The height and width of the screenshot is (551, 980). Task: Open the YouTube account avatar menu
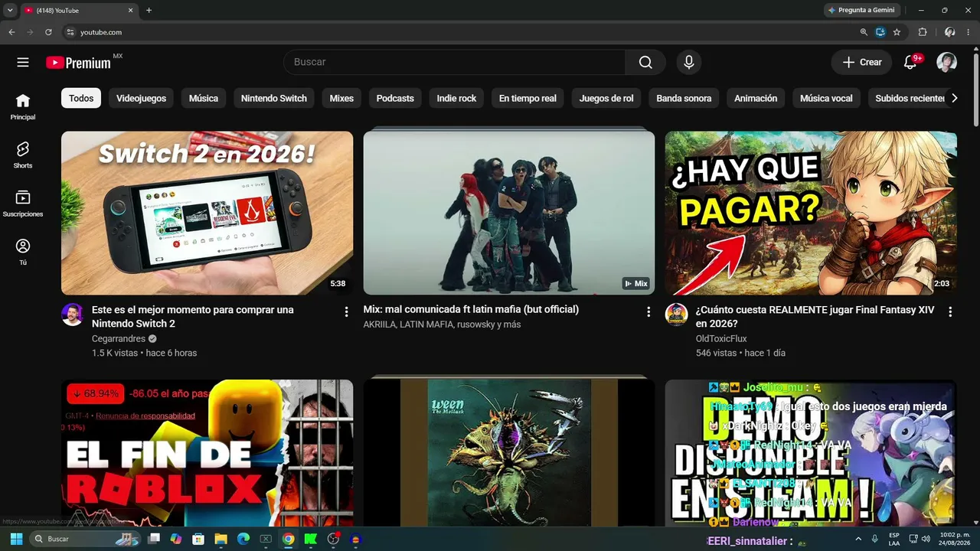point(947,62)
